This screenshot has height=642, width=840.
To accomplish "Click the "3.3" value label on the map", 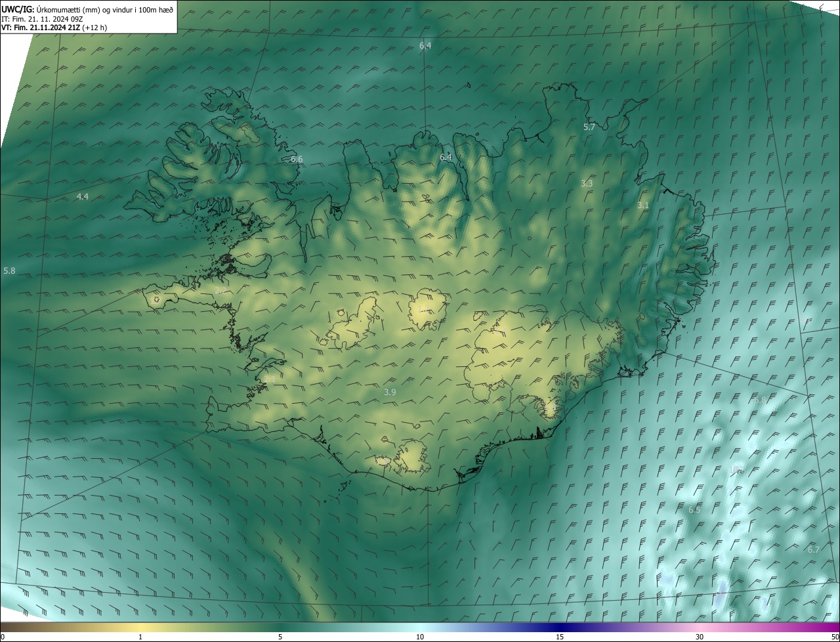I will pyautogui.click(x=587, y=183).
